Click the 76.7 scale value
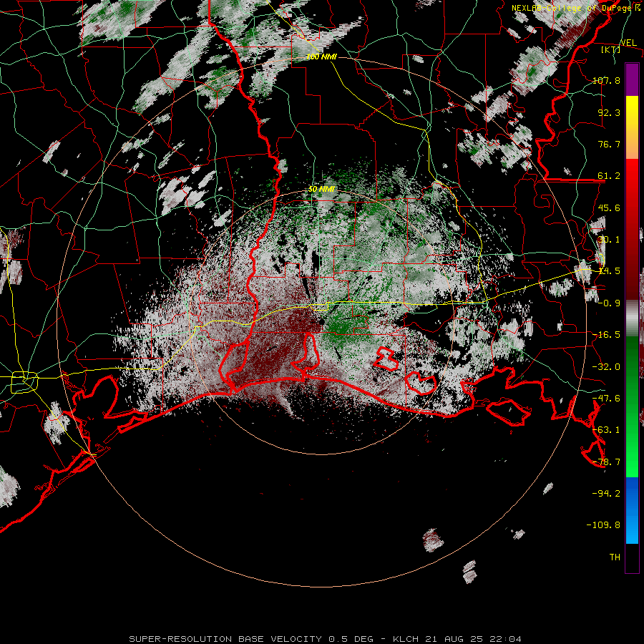644x644 pixels. [609, 144]
